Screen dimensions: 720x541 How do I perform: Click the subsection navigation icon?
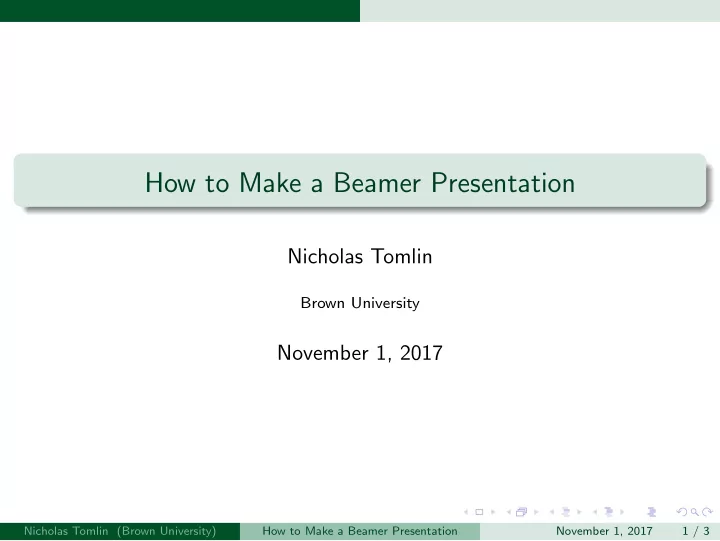coord(566,512)
